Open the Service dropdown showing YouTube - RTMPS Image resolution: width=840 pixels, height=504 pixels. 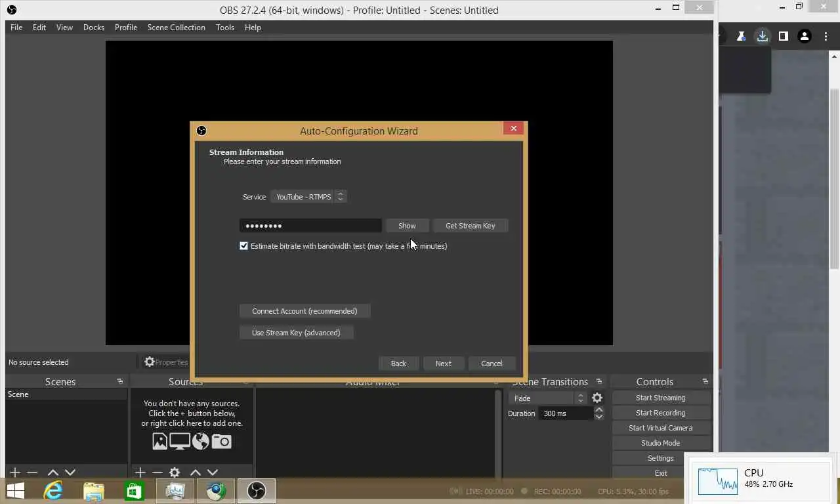308,196
